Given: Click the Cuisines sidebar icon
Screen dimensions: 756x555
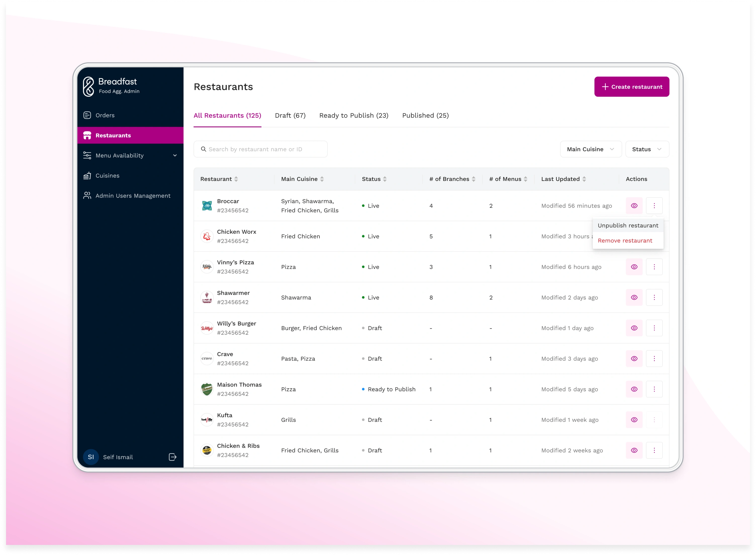Looking at the screenshot, I should tap(87, 175).
